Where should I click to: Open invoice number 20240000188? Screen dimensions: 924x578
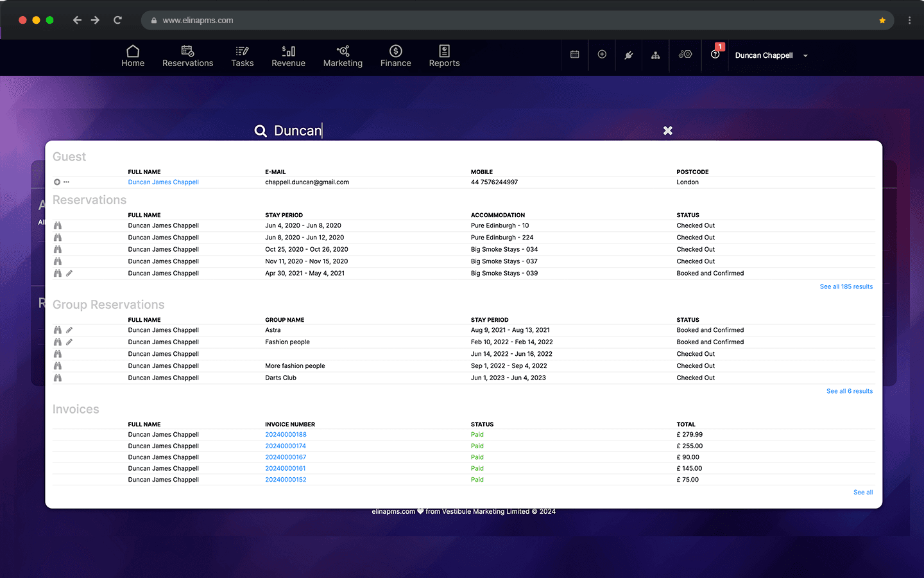[286, 435]
